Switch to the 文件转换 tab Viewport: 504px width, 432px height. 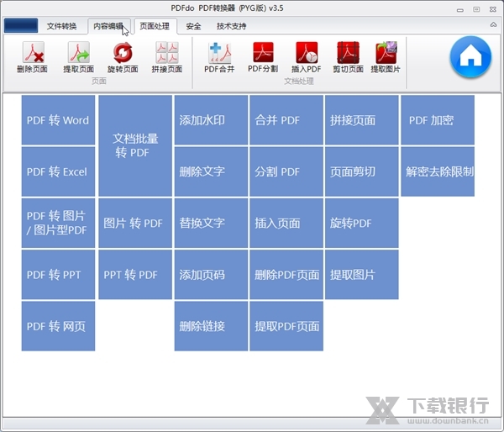coord(61,26)
